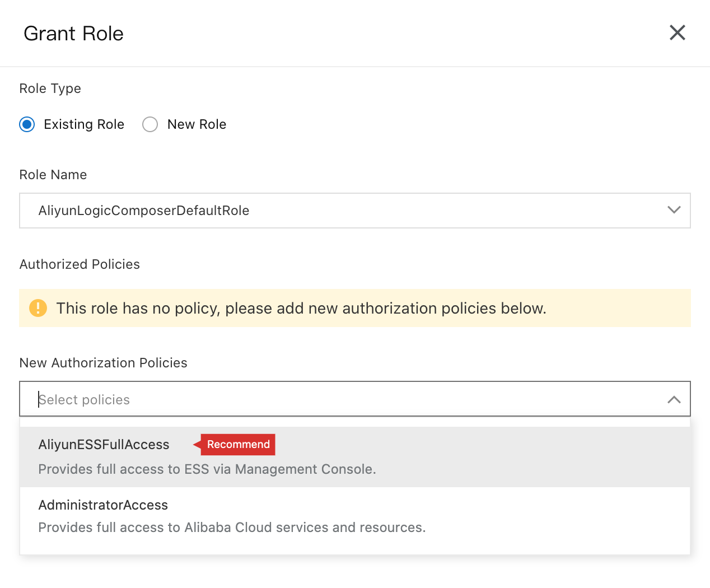Viewport: 710px width, 588px height.
Task: Collapse the policies dropdown using up chevron
Action: (x=674, y=399)
